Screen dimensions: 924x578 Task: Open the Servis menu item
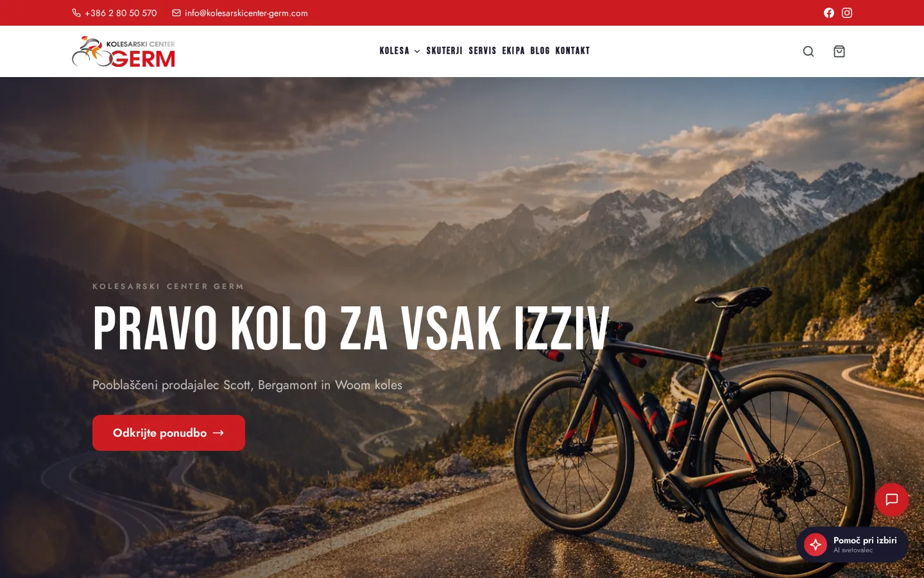pos(483,51)
